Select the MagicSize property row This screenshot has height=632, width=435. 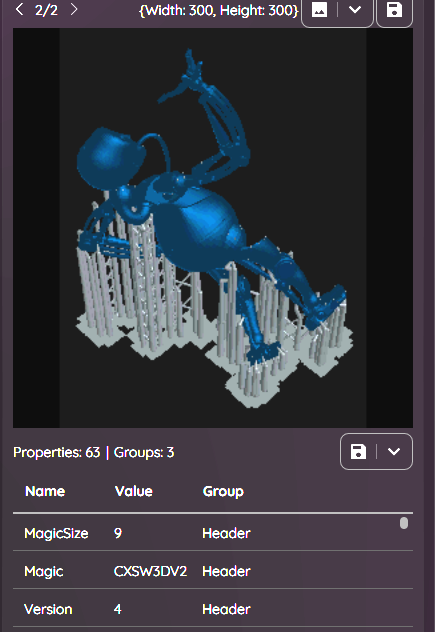213,533
